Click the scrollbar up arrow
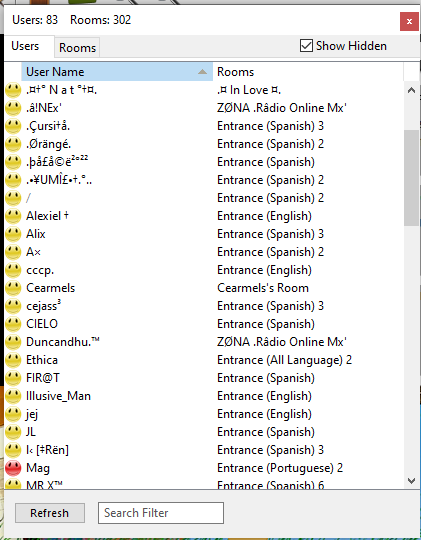 [411, 90]
